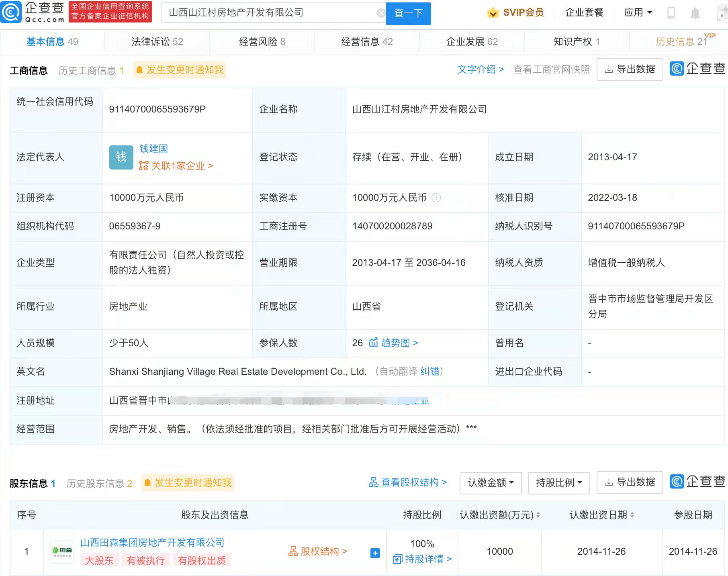728x576 pixels.
Task: Click the 股东信息 section heading
Action: coord(28,484)
